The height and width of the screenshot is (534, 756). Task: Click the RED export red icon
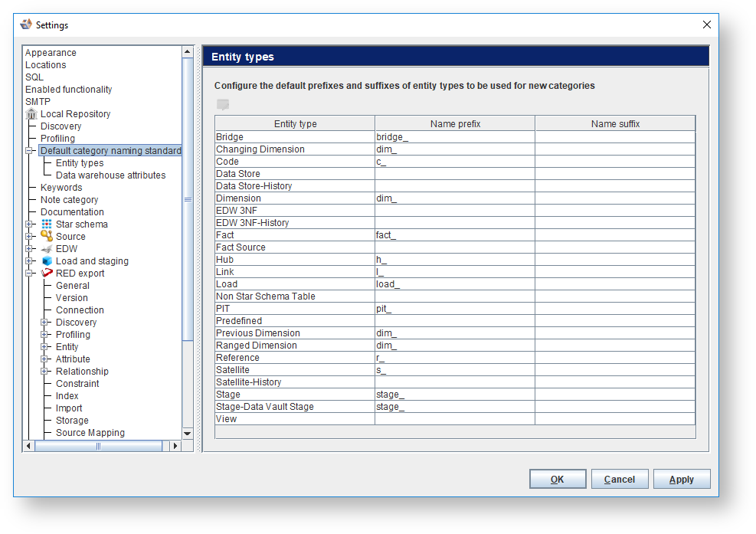click(47, 273)
